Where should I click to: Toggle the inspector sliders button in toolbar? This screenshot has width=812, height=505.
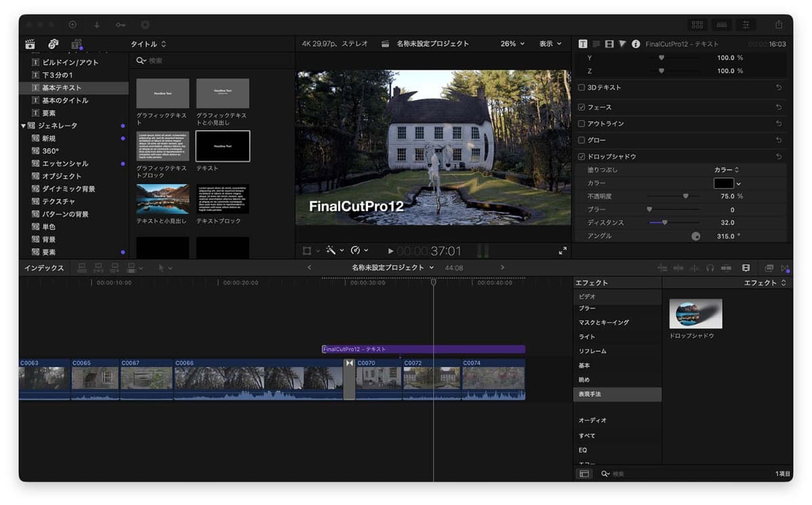click(746, 25)
